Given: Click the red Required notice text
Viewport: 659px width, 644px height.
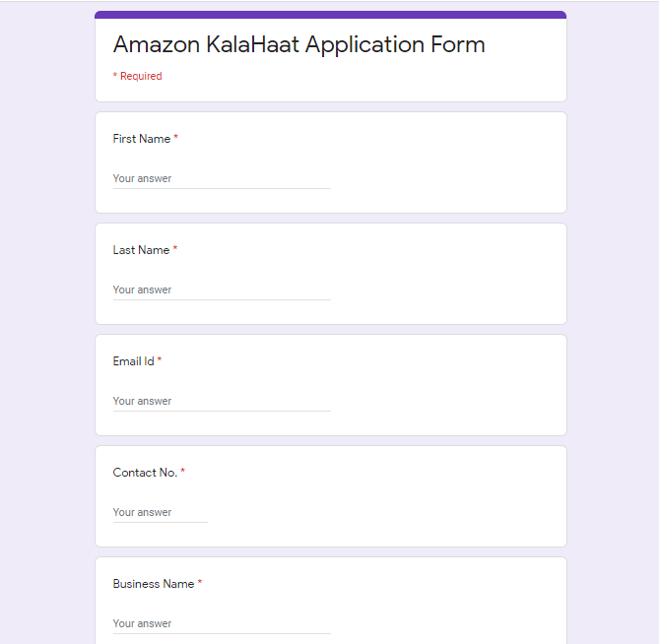Looking at the screenshot, I should coord(138,76).
